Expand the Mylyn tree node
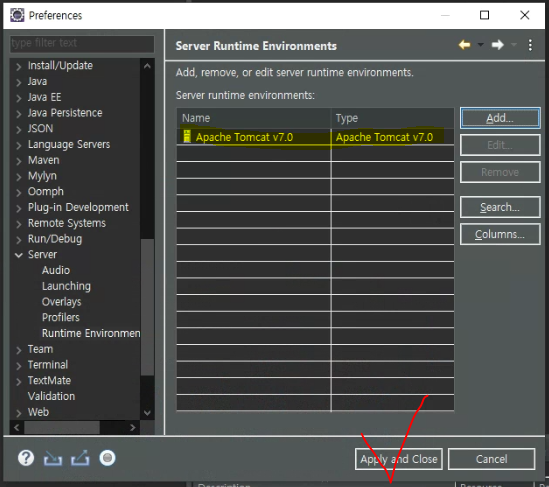549x487 pixels. pos(19,176)
